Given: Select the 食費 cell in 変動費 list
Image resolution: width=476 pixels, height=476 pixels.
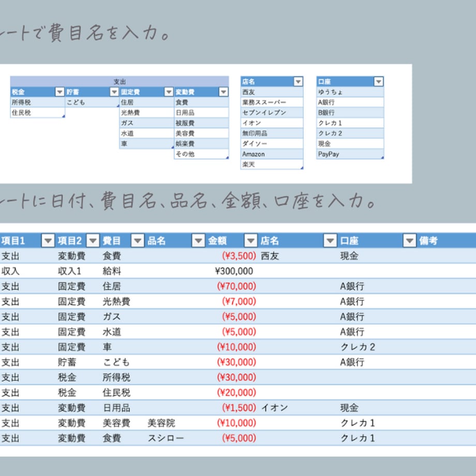Looking at the screenshot, I should [x=201, y=102].
